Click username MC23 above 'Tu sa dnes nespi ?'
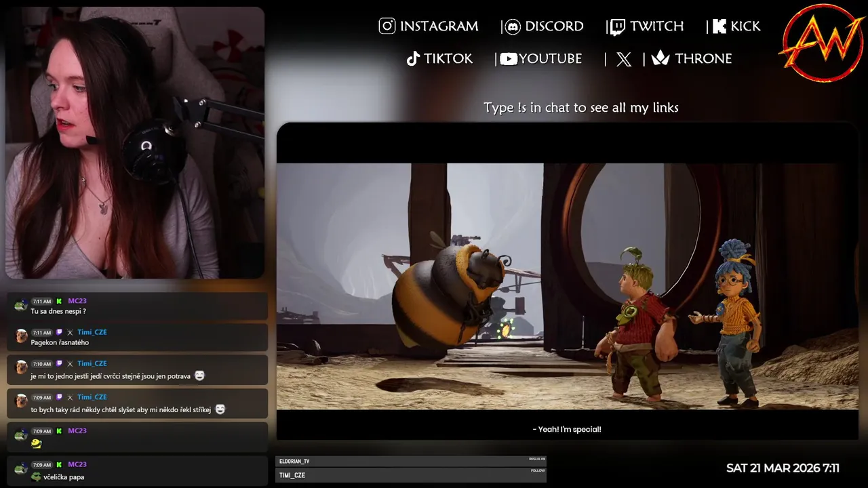The height and width of the screenshot is (488, 868). pos(77,301)
